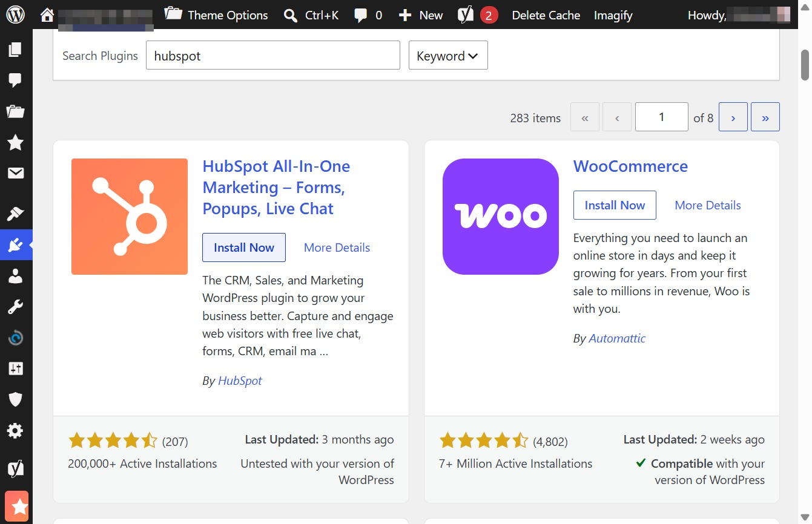The image size is (812, 524).
Task: Open Yoast notifications in the admin bar
Action: (477, 15)
